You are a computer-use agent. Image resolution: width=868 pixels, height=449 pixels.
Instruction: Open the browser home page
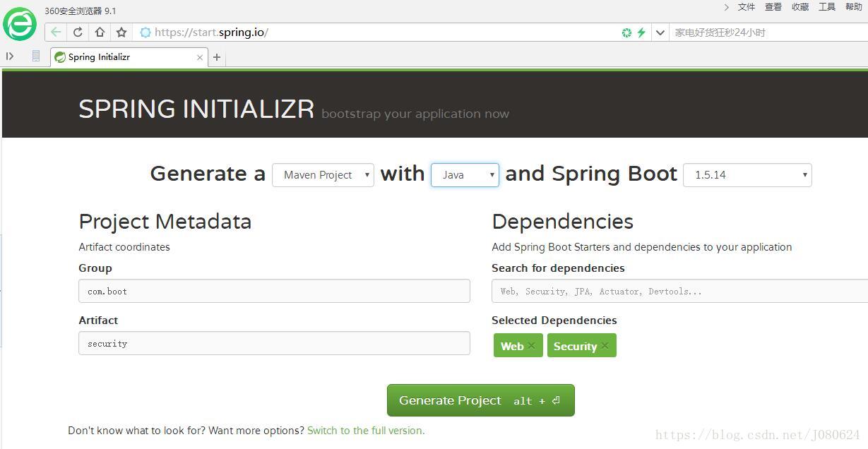(98, 32)
